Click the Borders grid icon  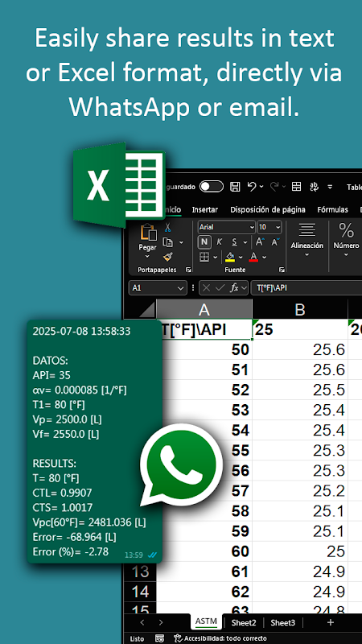coord(204,258)
